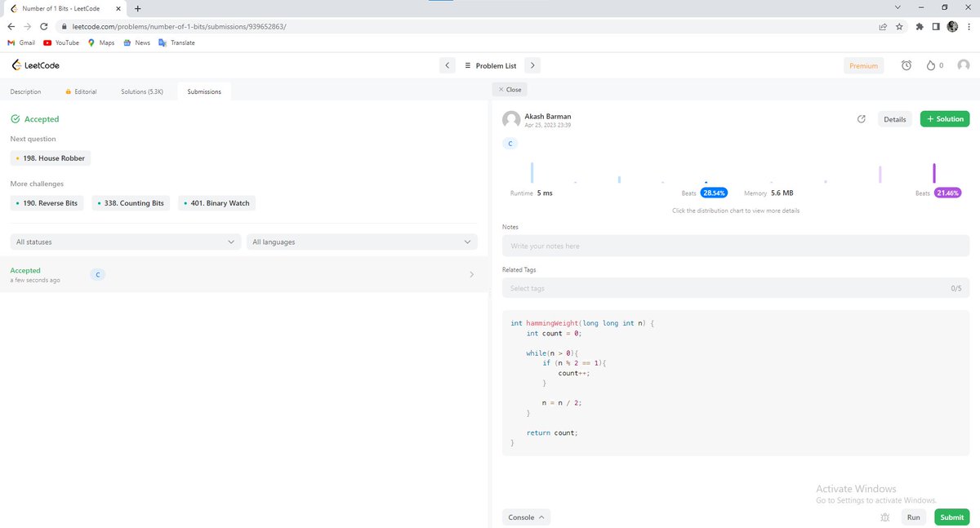
Task: Click the runtime distribution chart
Action: point(617,172)
